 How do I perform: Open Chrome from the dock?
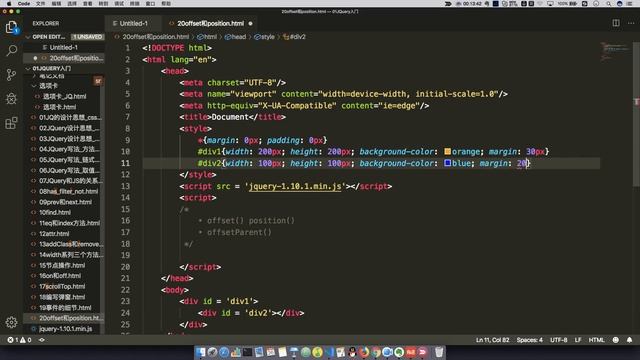click(x=376, y=352)
